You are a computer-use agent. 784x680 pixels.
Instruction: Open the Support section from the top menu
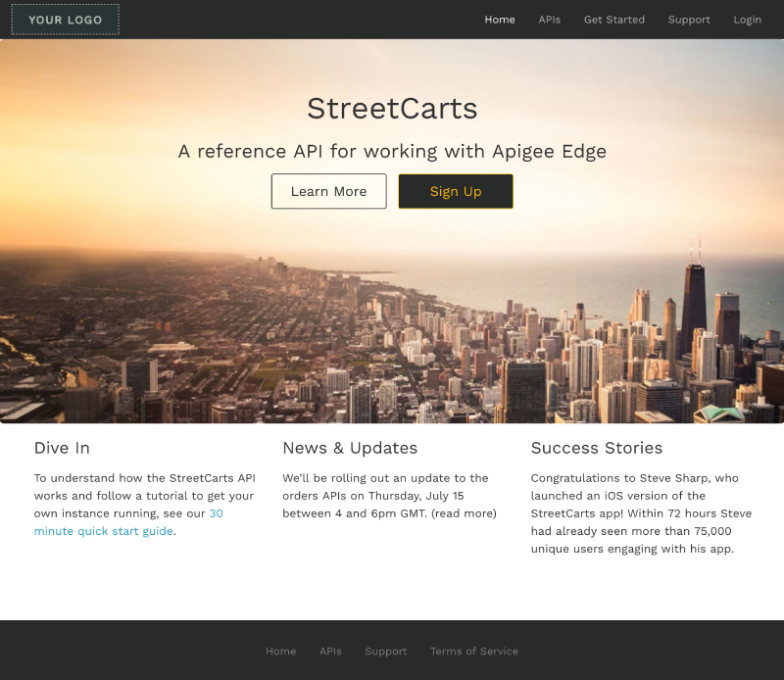689,20
